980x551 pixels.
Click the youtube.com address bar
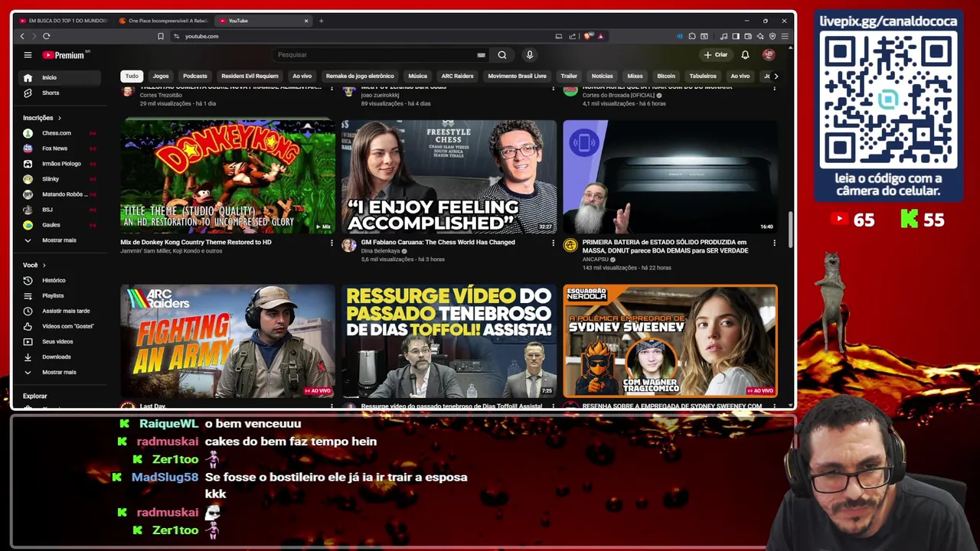[360, 36]
